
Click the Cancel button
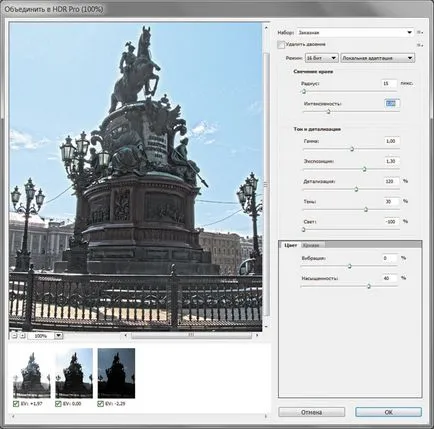point(311,412)
